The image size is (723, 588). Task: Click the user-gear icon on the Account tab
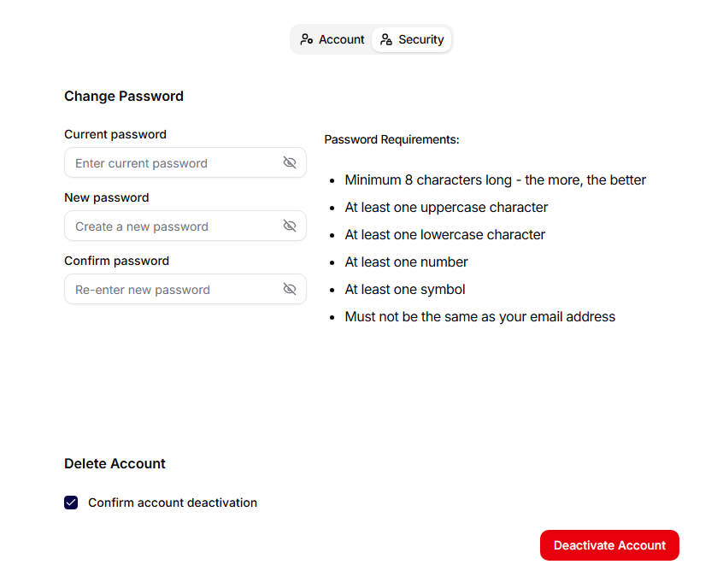pos(307,39)
